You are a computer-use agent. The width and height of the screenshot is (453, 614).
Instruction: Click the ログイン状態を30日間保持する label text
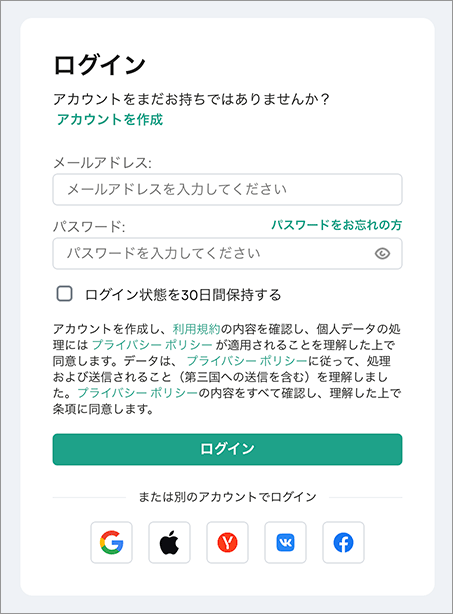183,294
